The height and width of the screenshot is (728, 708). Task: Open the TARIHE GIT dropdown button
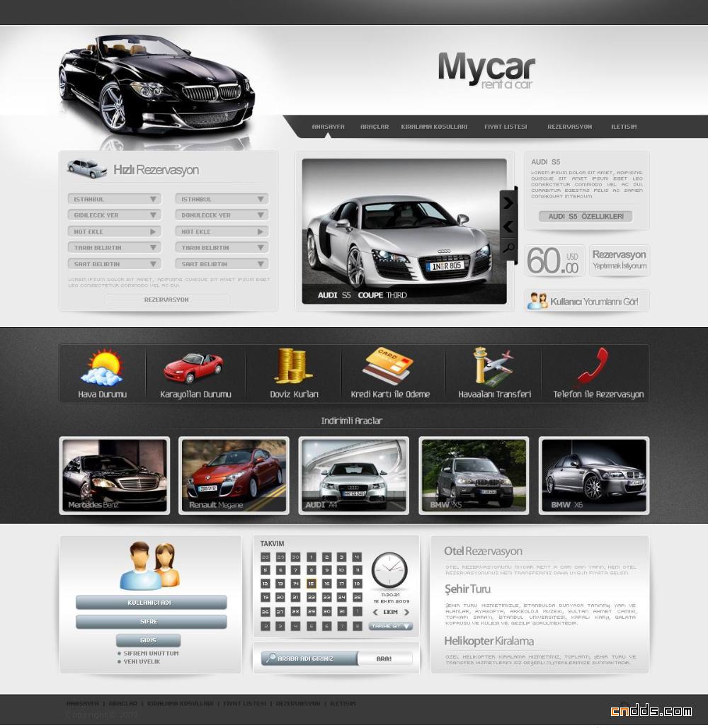pos(390,626)
